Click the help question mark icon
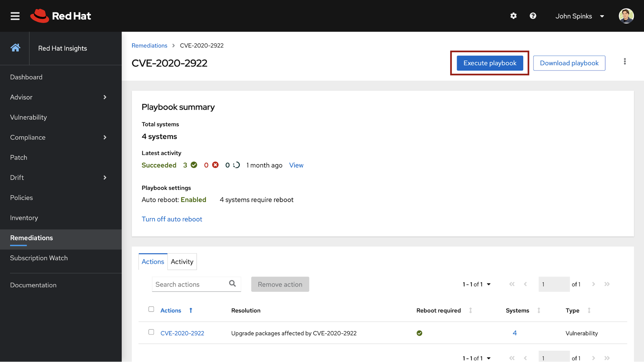Viewport: 644px width, 362px height. click(x=532, y=16)
